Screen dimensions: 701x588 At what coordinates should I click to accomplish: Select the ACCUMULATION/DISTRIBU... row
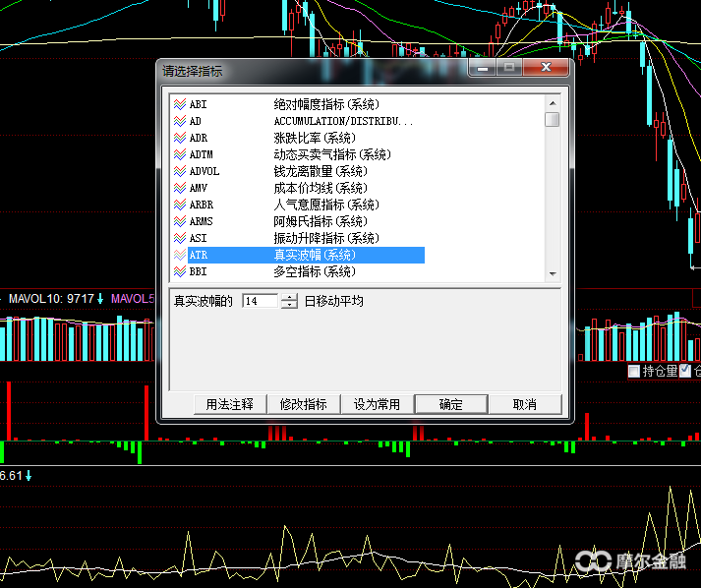298,121
